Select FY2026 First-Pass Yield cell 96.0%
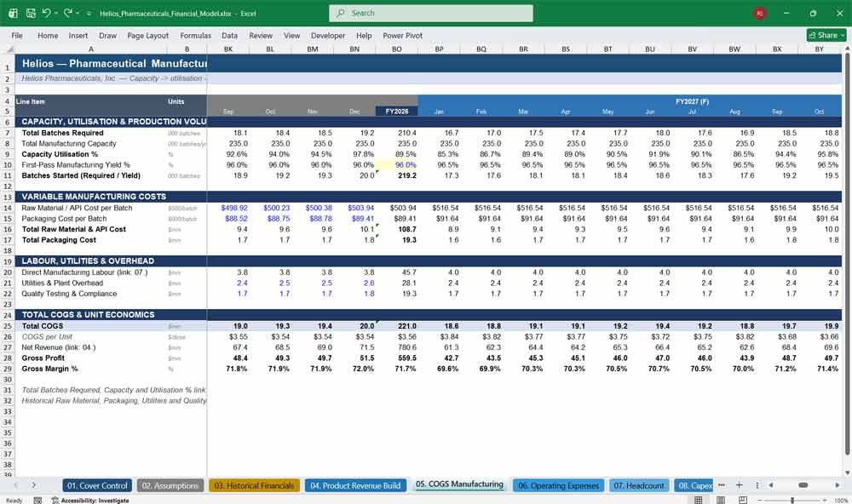The width and height of the screenshot is (852, 504). (397, 164)
